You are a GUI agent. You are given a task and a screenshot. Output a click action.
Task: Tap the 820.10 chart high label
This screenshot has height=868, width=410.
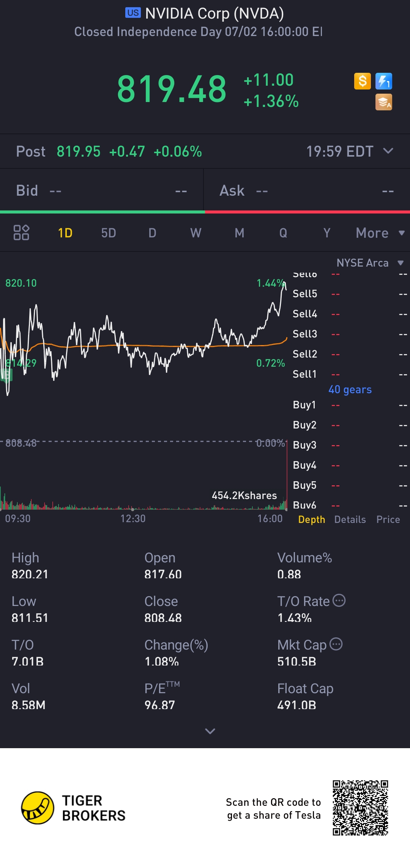click(21, 283)
